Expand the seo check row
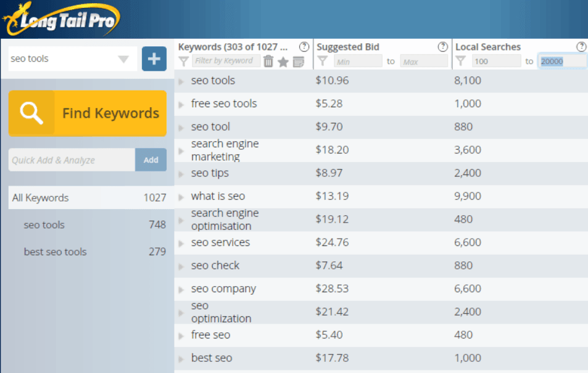 pyautogui.click(x=181, y=266)
